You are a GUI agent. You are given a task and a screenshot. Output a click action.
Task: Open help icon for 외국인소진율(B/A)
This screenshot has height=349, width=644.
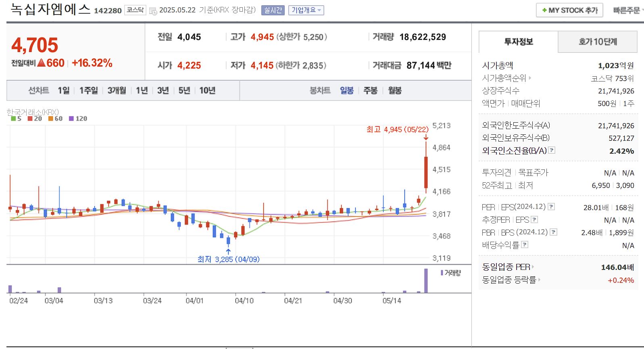pos(552,150)
